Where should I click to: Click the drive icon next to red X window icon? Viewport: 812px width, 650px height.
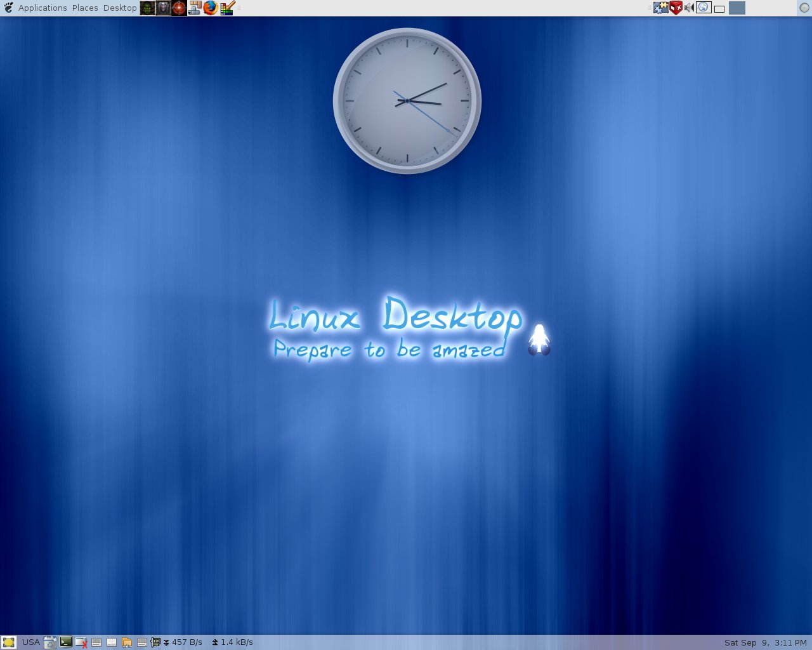[x=96, y=642]
